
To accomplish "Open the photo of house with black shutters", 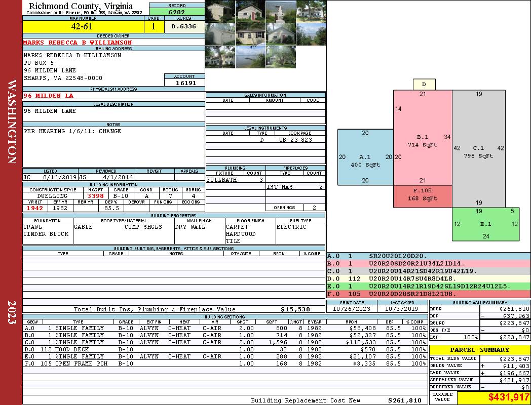I will [250, 34].
